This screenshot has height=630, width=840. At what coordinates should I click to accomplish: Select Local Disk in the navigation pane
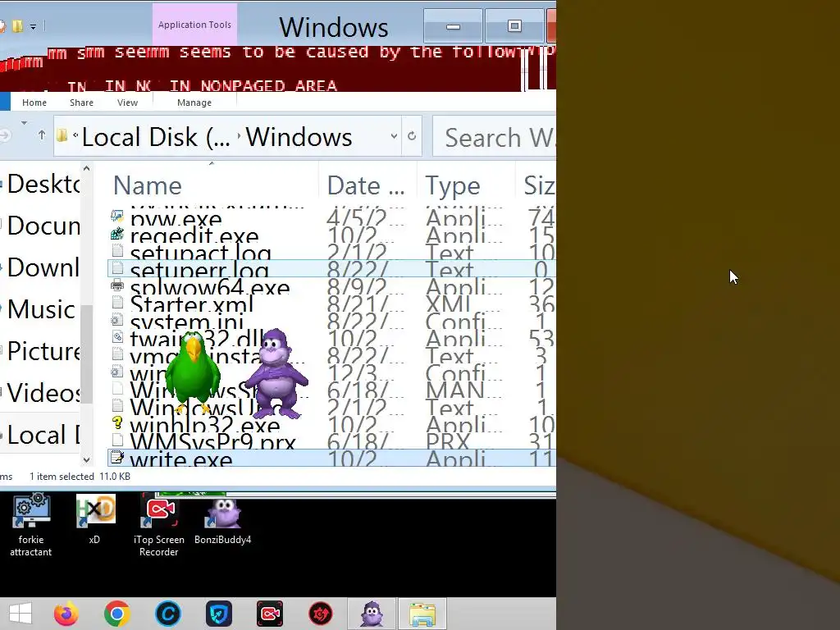[x=43, y=435]
